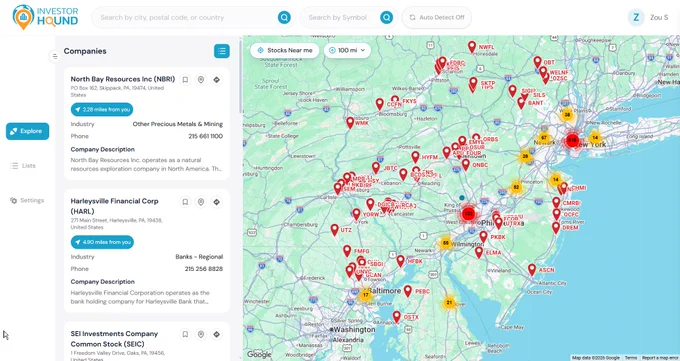The width and height of the screenshot is (680, 361).
Task: Open the yellow 21 cluster near Dover
Action: click(449, 303)
